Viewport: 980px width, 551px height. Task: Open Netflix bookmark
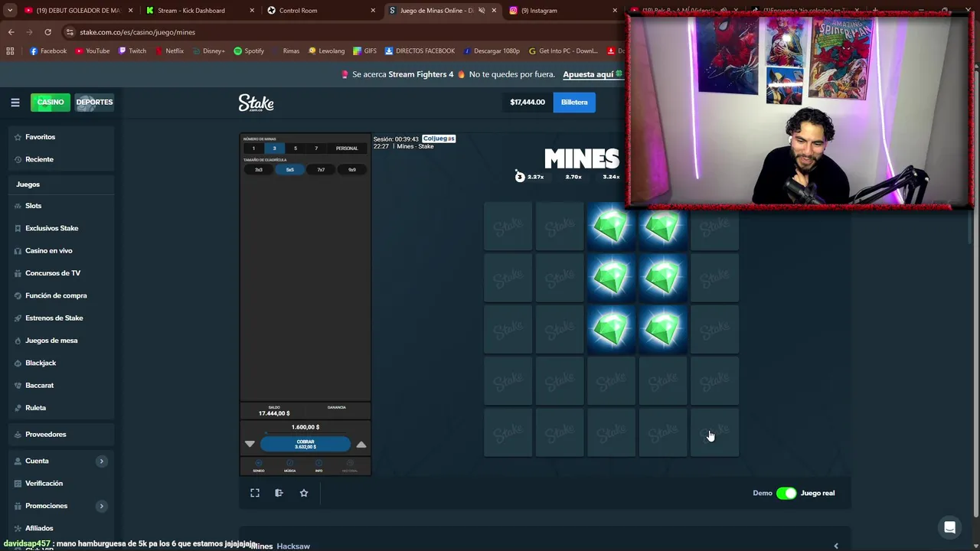(x=169, y=51)
